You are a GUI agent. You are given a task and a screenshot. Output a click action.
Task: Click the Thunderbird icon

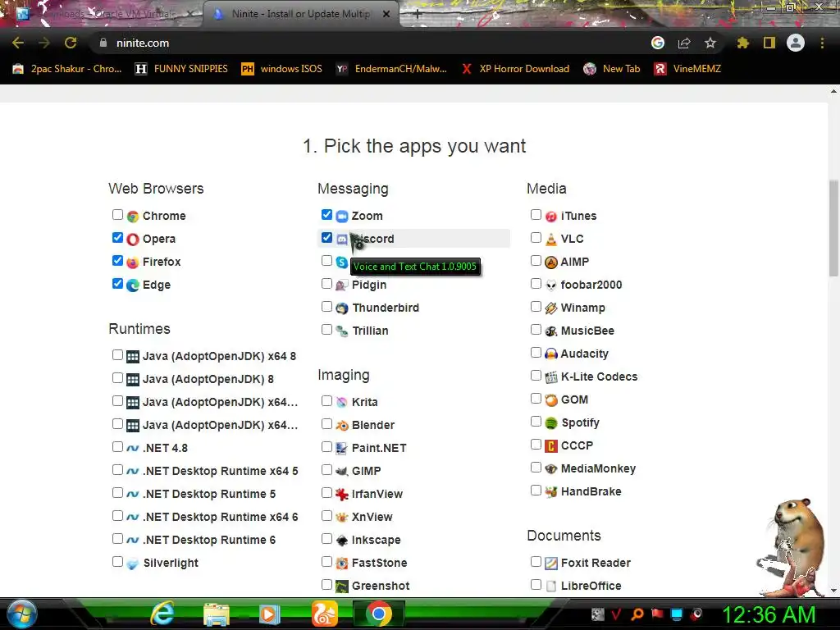tap(342, 308)
